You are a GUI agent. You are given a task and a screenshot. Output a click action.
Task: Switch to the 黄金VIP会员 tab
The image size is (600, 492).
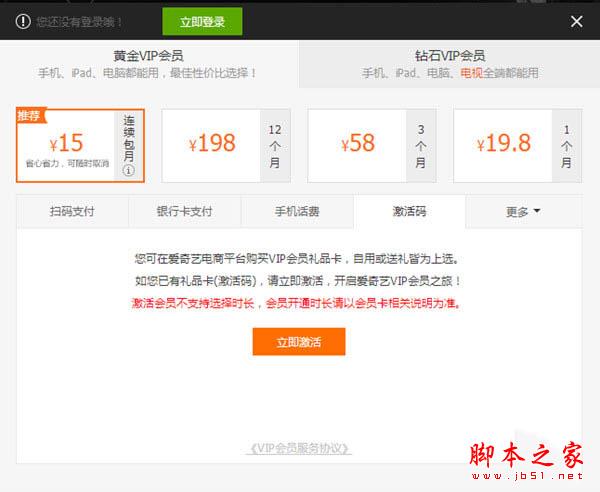(148, 64)
